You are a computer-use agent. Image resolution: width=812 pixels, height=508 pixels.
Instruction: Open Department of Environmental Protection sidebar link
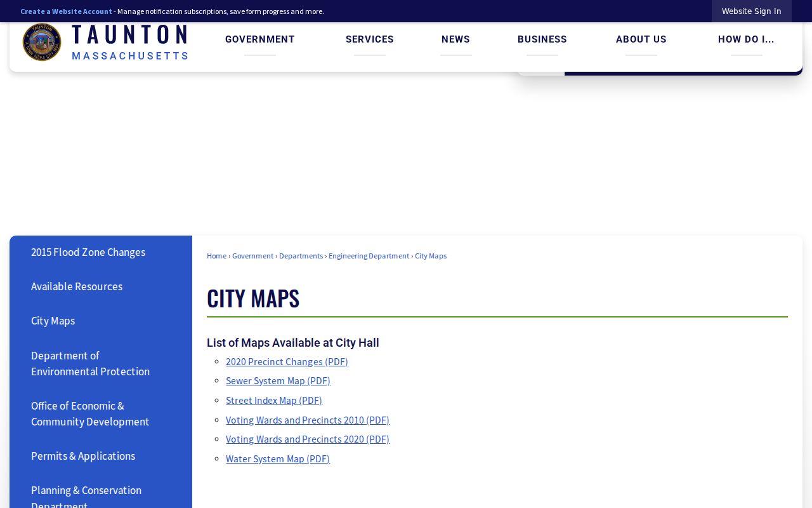[x=90, y=364]
